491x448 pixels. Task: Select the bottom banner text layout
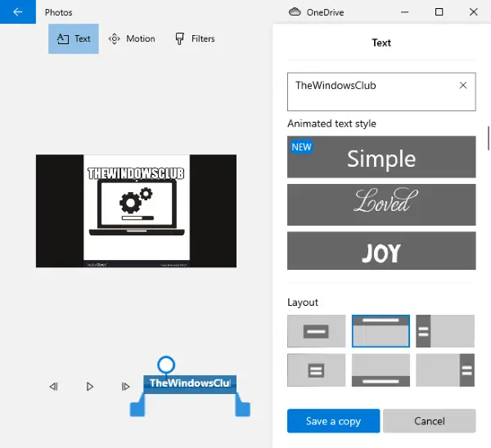point(381,370)
